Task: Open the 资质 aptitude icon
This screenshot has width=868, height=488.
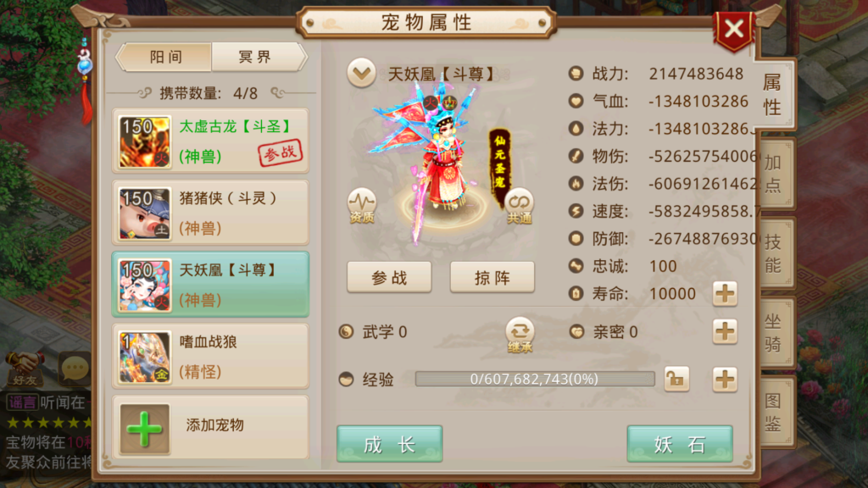Action: [362, 206]
